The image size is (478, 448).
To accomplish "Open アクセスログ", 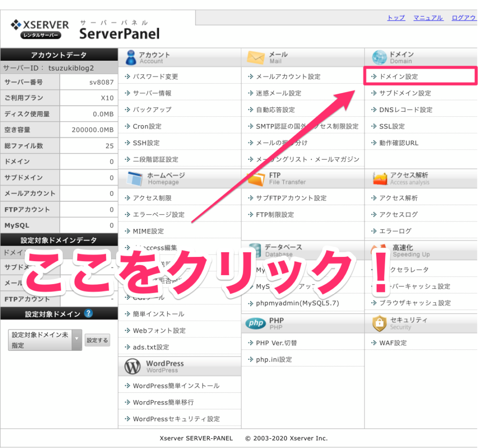I will pos(398,214).
